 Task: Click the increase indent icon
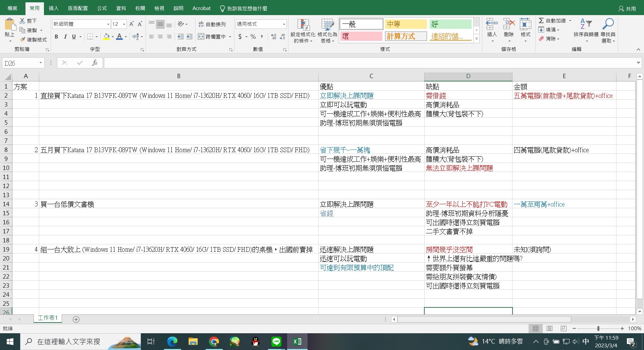190,37
